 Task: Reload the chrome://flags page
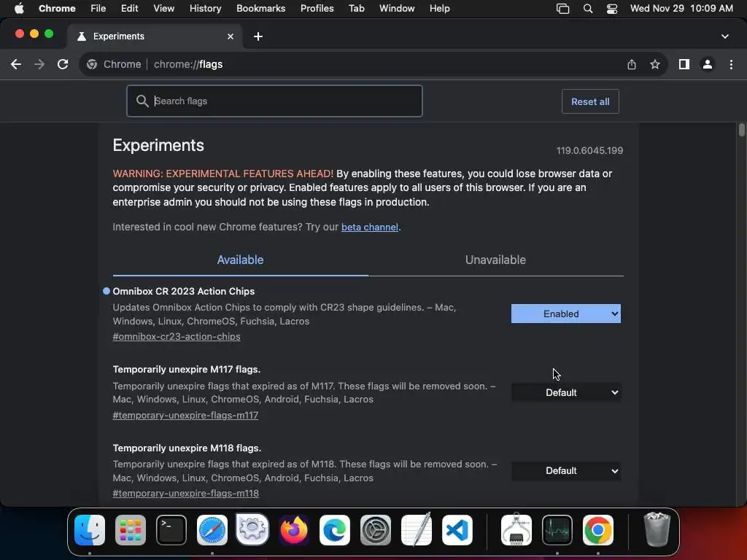63,64
